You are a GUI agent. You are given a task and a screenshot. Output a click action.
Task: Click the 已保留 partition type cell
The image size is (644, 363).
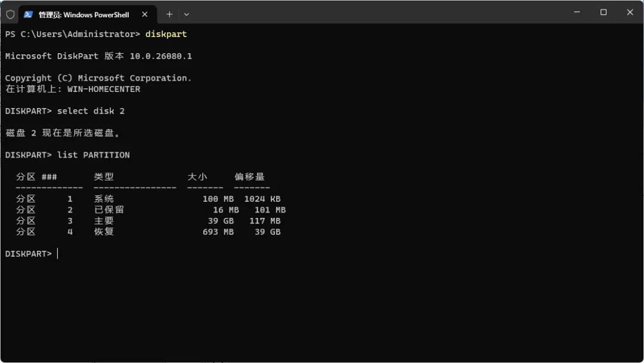click(109, 210)
